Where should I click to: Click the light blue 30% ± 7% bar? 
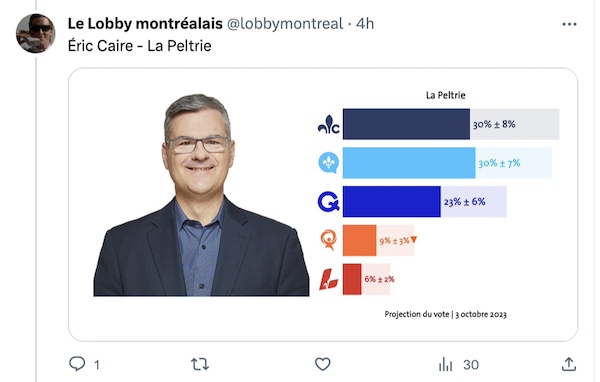point(409,163)
